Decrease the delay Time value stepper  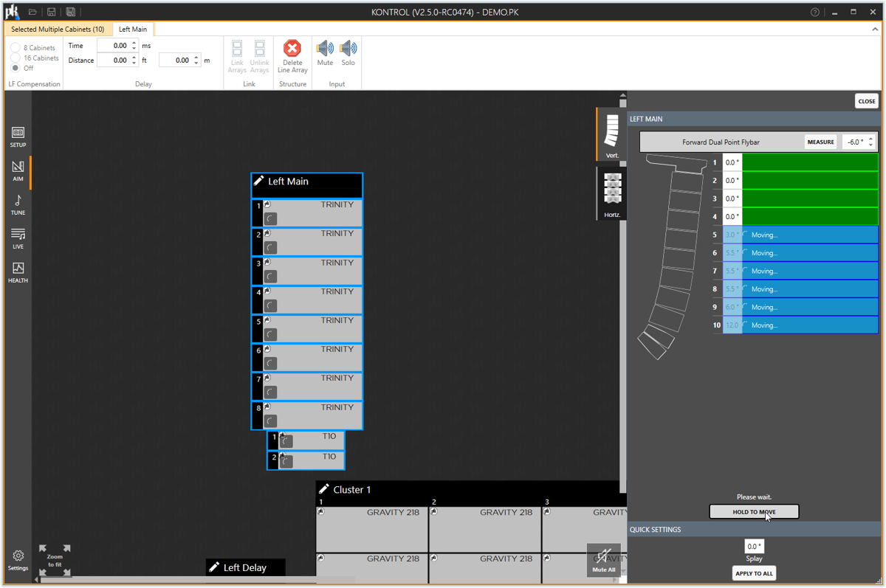[x=134, y=49]
